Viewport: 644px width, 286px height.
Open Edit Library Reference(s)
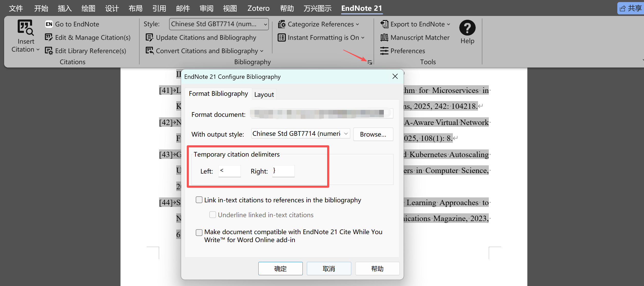pyautogui.click(x=86, y=51)
